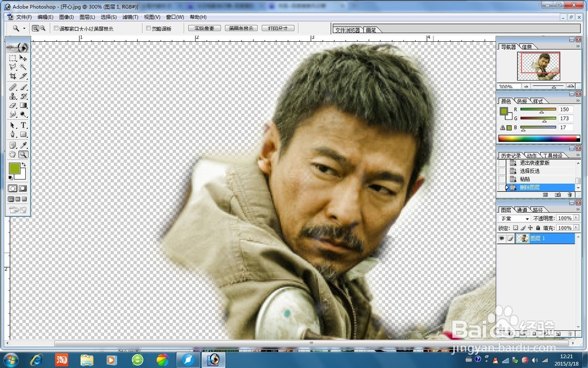Image resolution: width=588 pixels, height=368 pixels.
Task: Select the Gradient tool
Action: point(24,105)
